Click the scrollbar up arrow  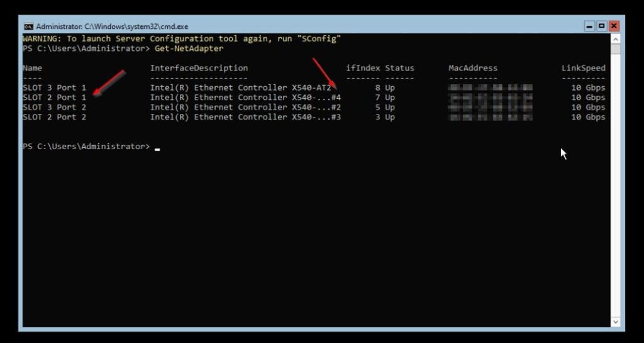(615, 39)
